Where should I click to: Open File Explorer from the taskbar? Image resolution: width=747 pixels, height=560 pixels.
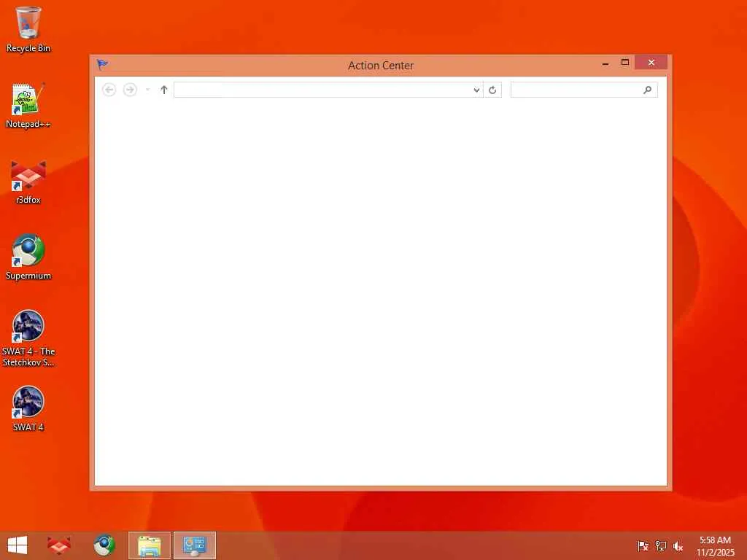click(149, 545)
